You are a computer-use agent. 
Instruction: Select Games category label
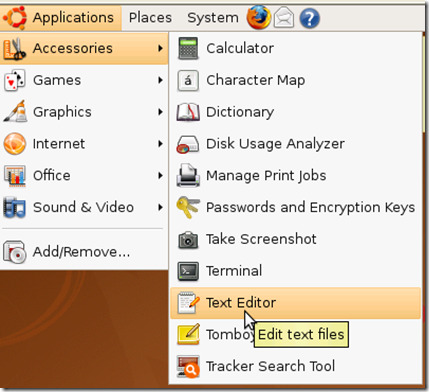coord(57,80)
